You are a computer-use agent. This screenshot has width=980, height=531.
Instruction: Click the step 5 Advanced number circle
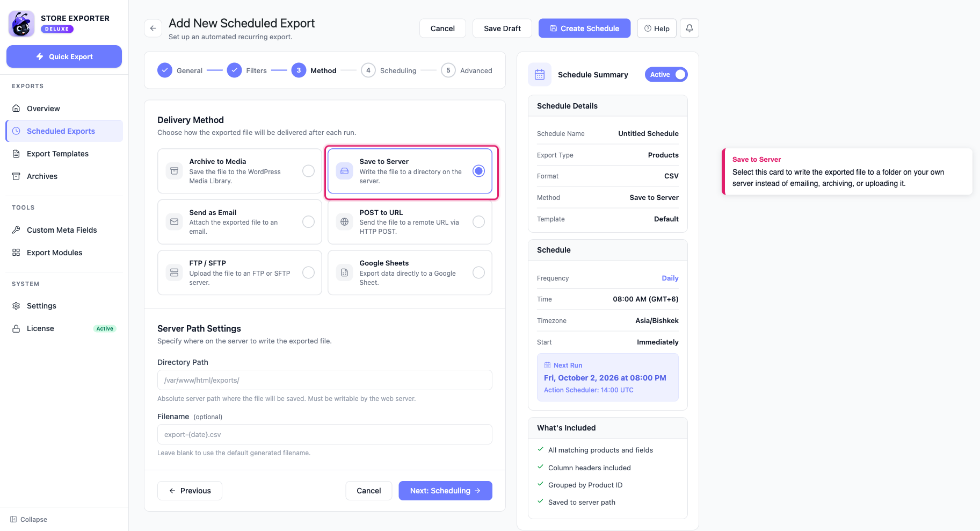pyautogui.click(x=448, y=70)
